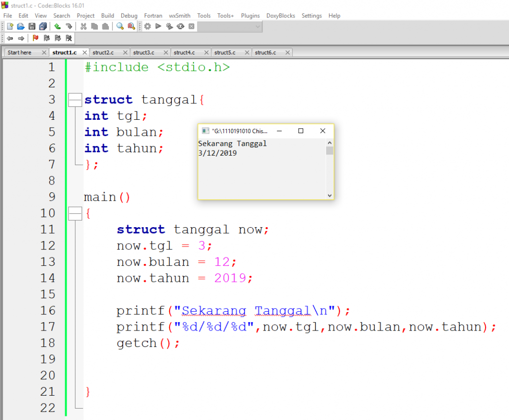Open the Debug menu

tap(129, 15)
